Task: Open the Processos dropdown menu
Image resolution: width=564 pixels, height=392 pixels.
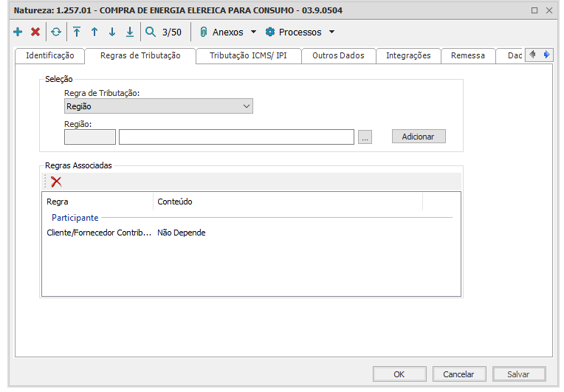Action: click(x=300, y=32)
